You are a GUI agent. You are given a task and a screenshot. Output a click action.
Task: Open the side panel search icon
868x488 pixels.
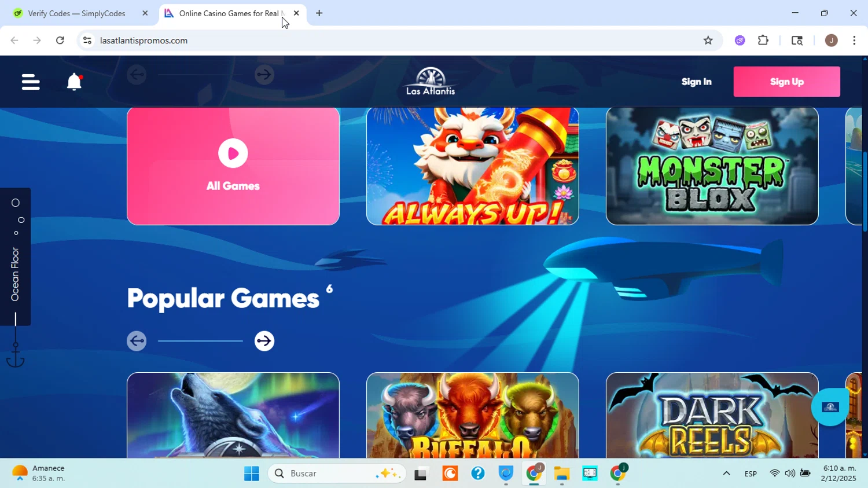[x=797, y=41]
